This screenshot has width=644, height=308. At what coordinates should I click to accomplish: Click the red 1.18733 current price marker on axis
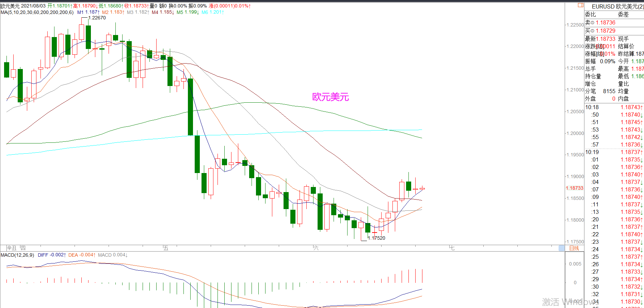575,188
